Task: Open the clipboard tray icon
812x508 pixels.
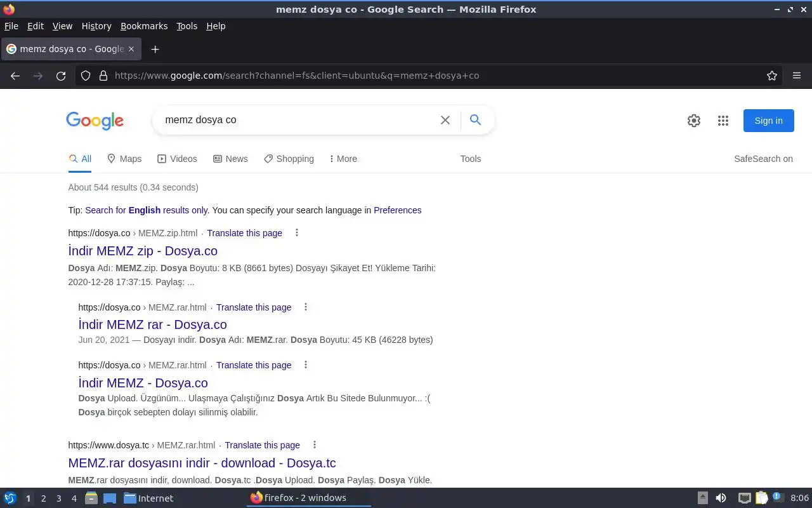Action: (762, 498)
